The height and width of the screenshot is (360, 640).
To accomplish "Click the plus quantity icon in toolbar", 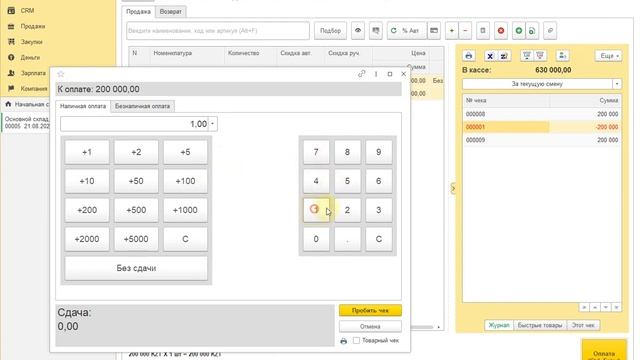I will click(x=451, y=31).
